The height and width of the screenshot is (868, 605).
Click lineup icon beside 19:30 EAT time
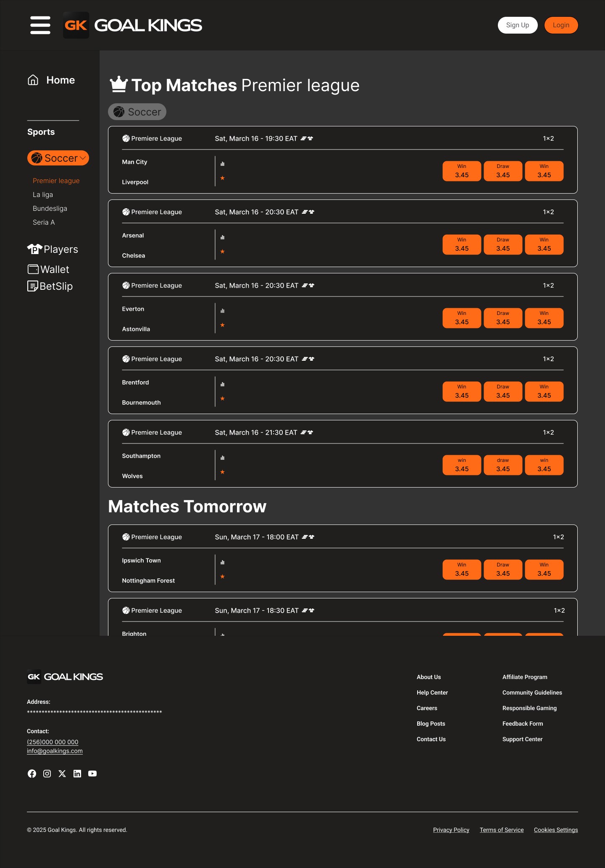pos(307,139)
